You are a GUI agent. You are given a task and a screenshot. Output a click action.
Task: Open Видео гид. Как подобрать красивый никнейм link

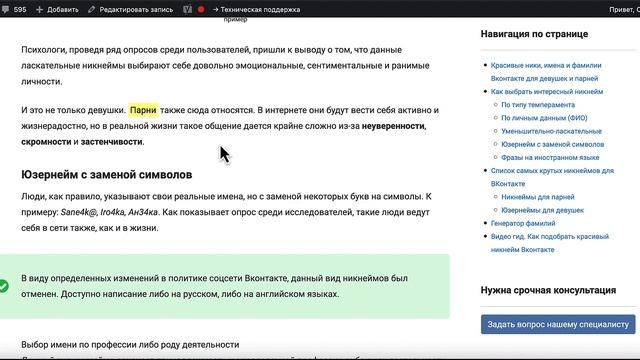click(549, 243)
